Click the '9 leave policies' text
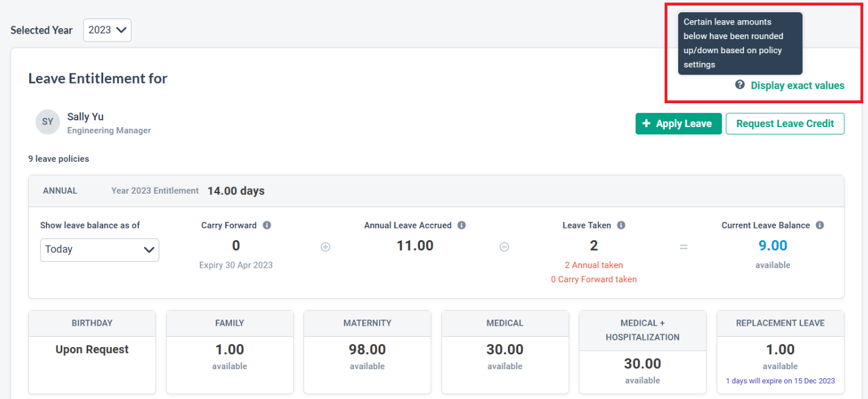Image resolution: width=868 pixels, height=399 pixels. point(59,159)
